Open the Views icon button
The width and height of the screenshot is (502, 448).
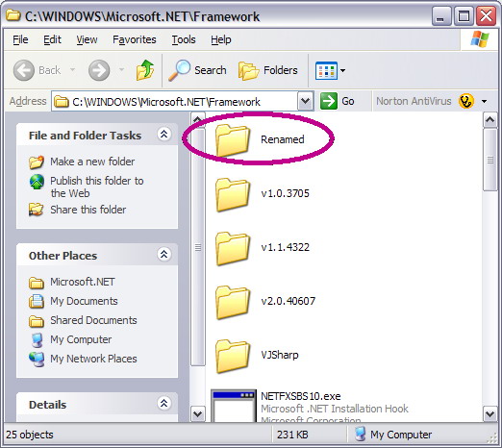click(326, 70)
